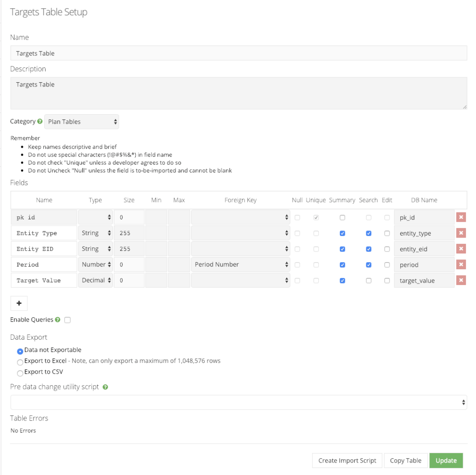This screenshot has height=475, width=476.
Task: Click the Targets Table Setup heading
Action: coord(48,12)
